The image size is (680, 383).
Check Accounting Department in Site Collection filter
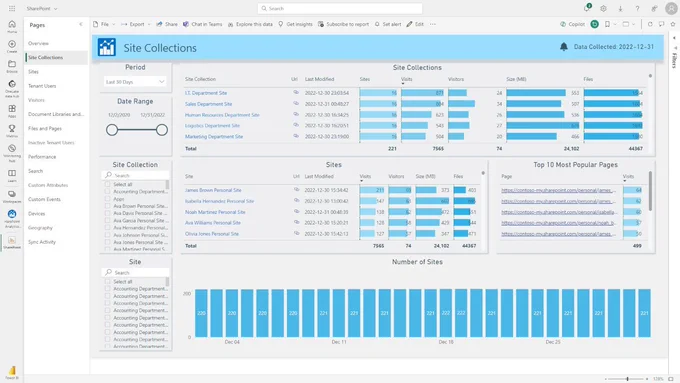(x=108, y=191)
